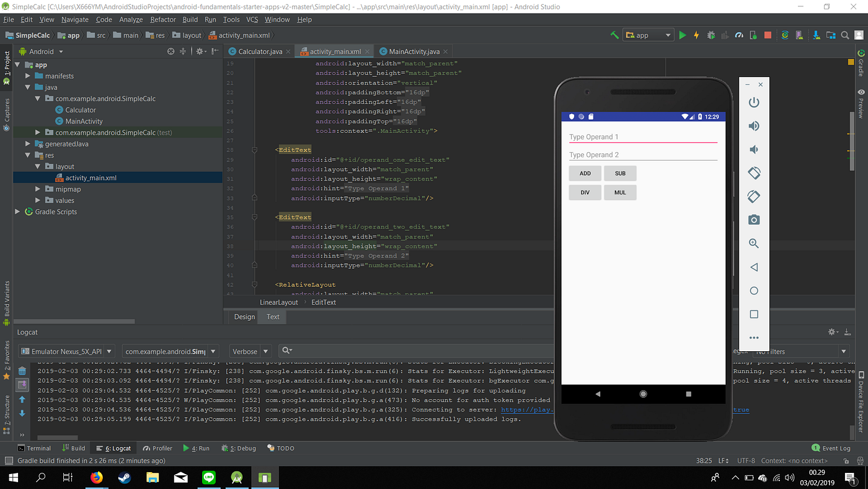868x489 pixels.
Task: Click the Project panel locate target icon
Action: pos(171,52)
